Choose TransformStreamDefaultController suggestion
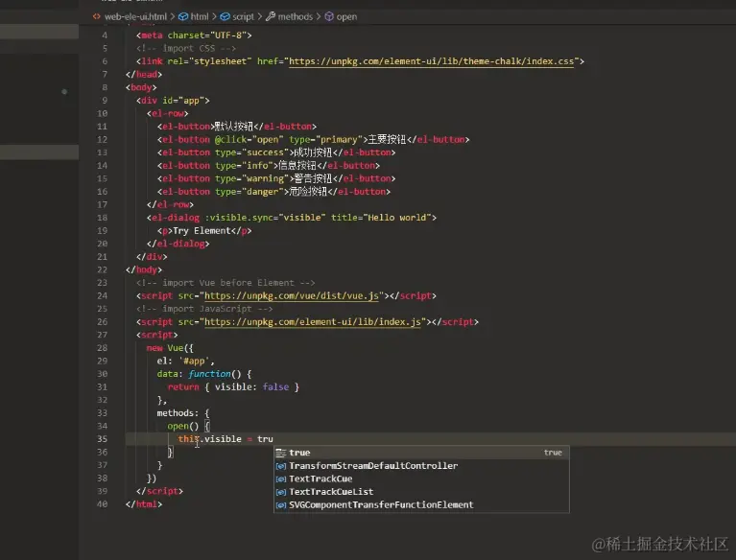 point(421,466)
